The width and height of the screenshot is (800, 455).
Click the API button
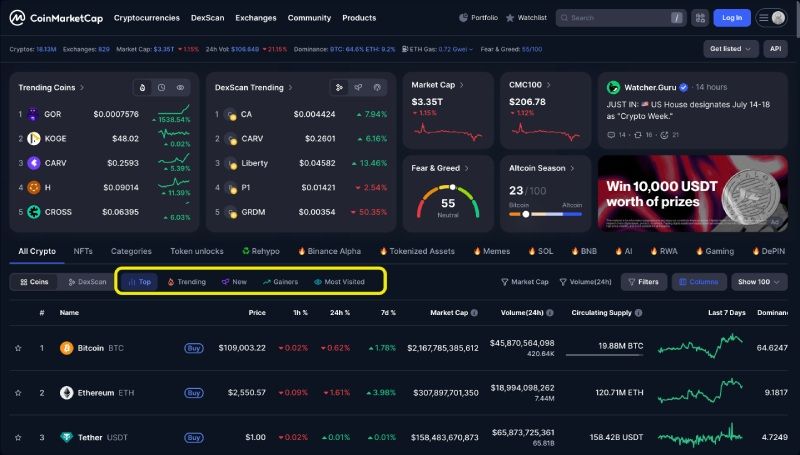click(776, 49)
